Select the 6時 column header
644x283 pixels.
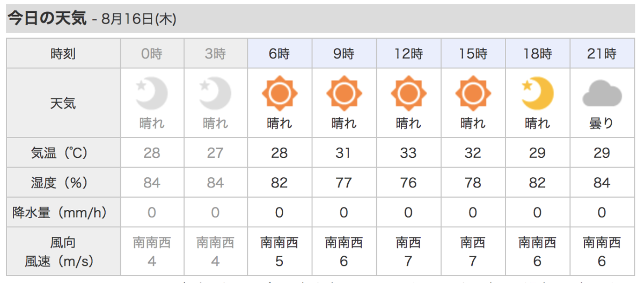coord(280,54)
